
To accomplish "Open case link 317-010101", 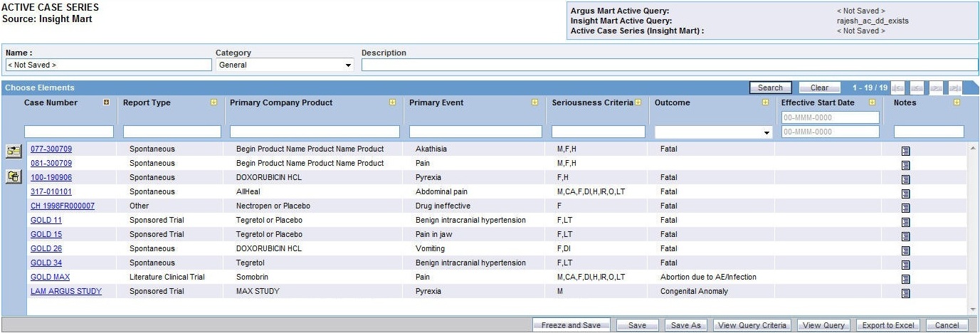I will (x=51, y=192).
